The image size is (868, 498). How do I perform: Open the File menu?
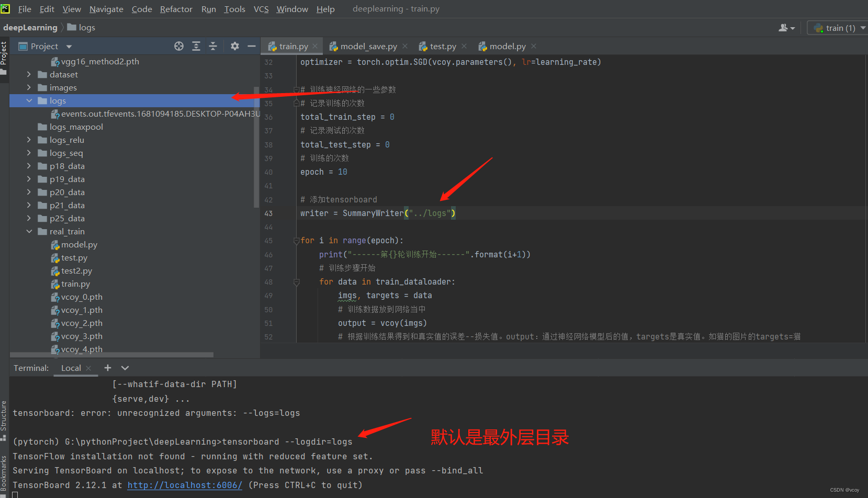point(25,9)
